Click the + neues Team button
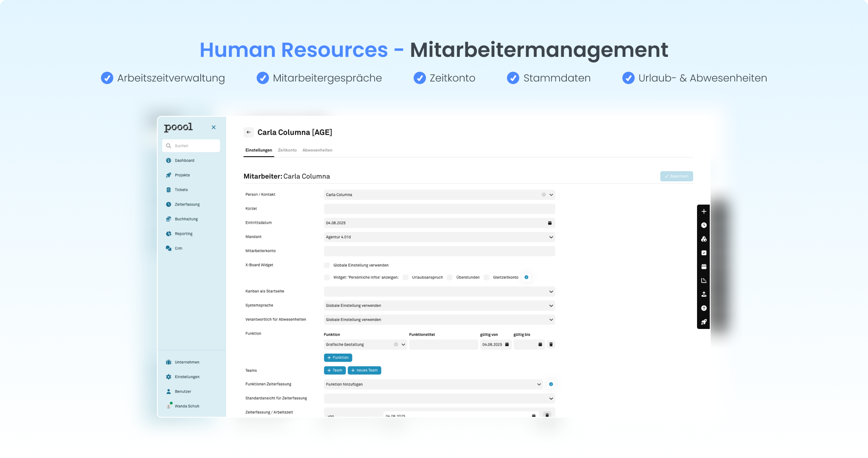The width and height of the screenshot is (868, 458). pos(364,370)
